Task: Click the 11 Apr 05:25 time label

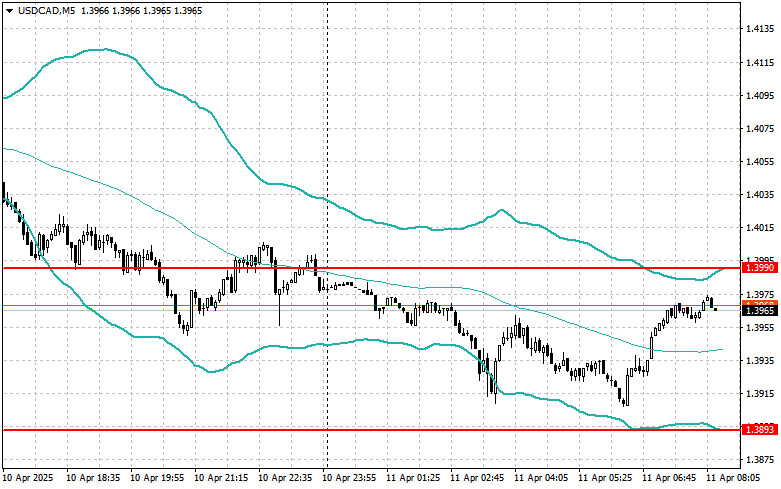Action: [x=605, y=478]
